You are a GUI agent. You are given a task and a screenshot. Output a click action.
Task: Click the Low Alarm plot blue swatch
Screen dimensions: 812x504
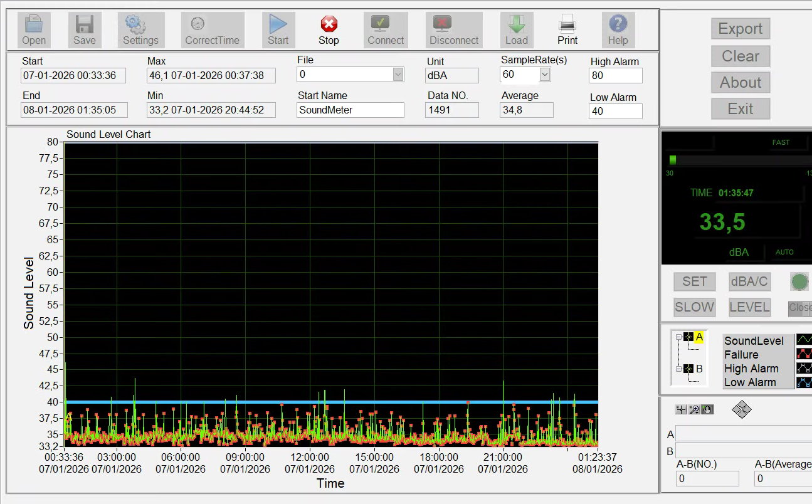coord(804,382)
